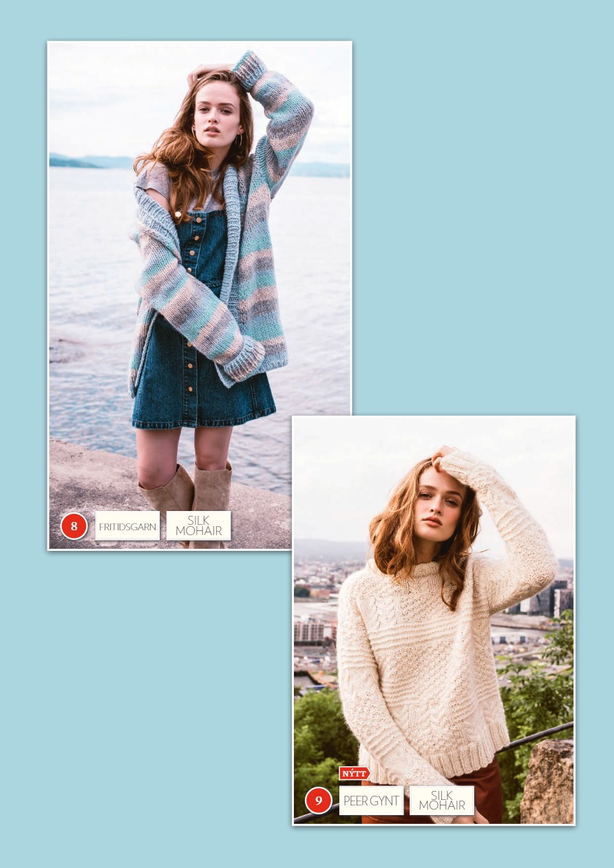Click the rust-colored trousers
Image resolution: width=614 pixels, height=868 pixels.
(x=489, y=791)
